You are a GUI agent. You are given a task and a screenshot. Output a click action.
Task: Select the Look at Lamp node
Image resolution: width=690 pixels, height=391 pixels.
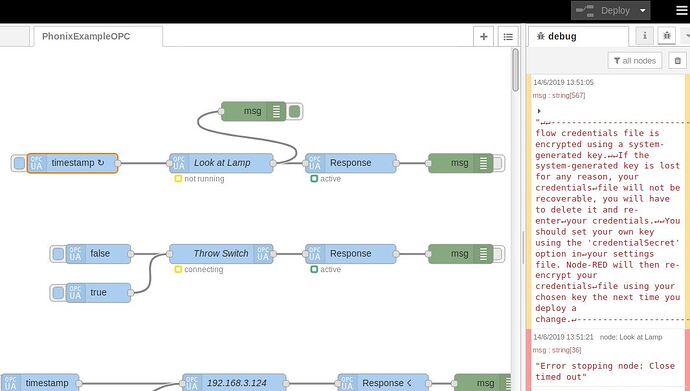[x=221, y=163]
